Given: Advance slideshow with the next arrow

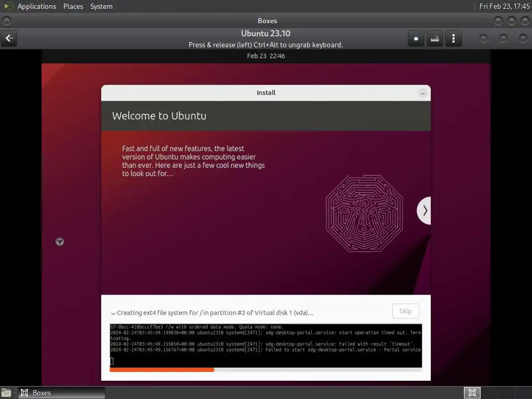Looking at the screenshot, I should tap(424, 211).
